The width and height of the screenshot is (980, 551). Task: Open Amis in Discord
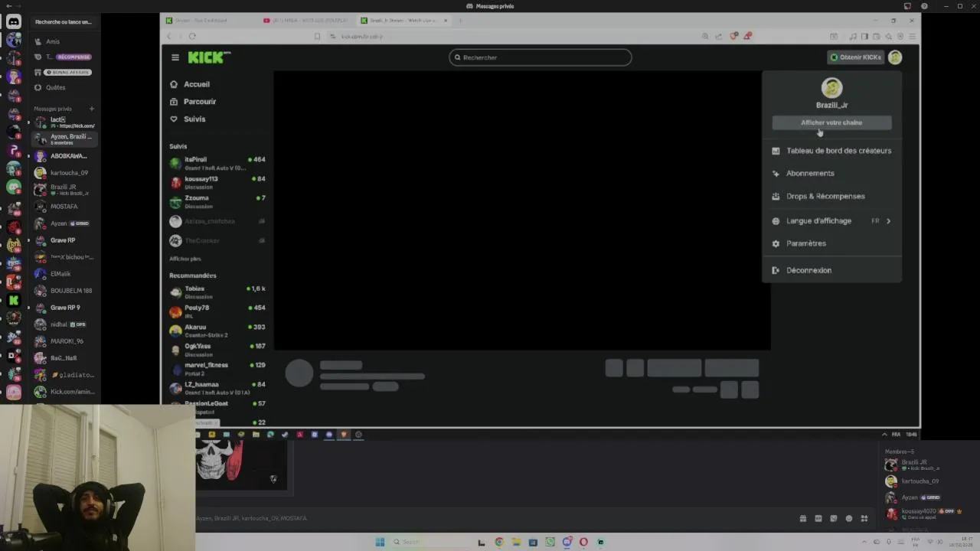pos(64,41)
